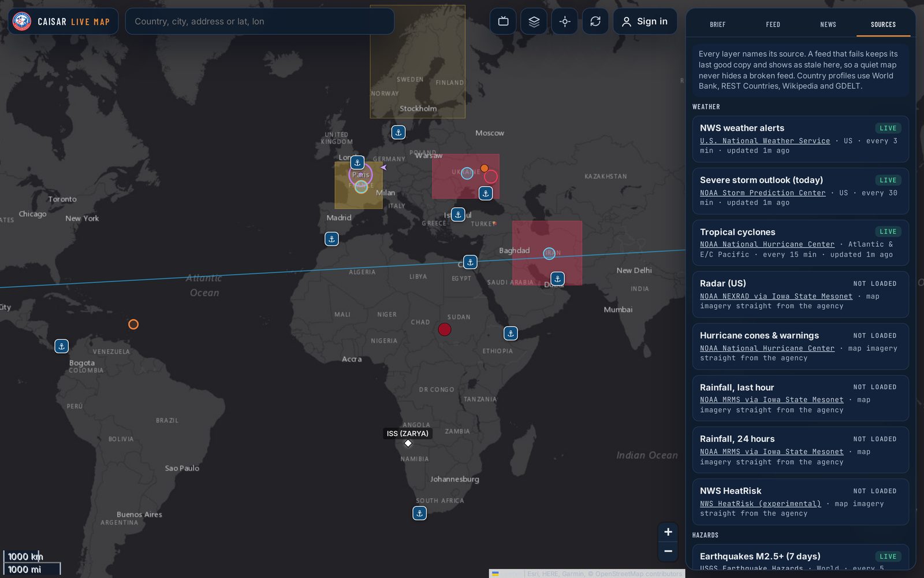Click the Rainfall, 24 hours title
Image resolution: width=924 pixels, height=578 pixels.
pyautogui.click(x=737, y=439)
